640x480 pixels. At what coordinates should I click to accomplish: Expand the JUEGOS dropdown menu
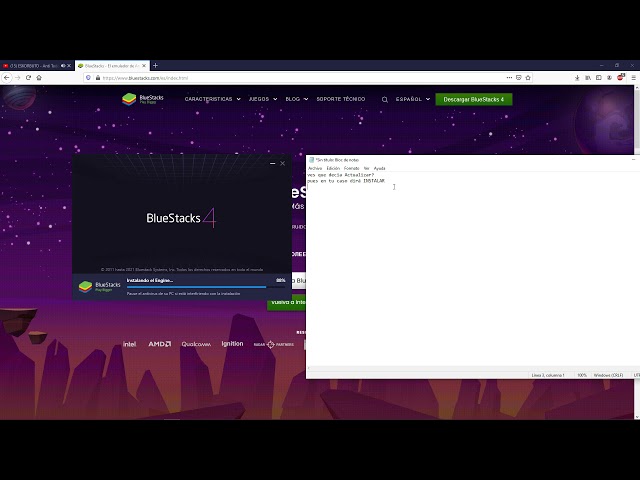coord(263,99)
